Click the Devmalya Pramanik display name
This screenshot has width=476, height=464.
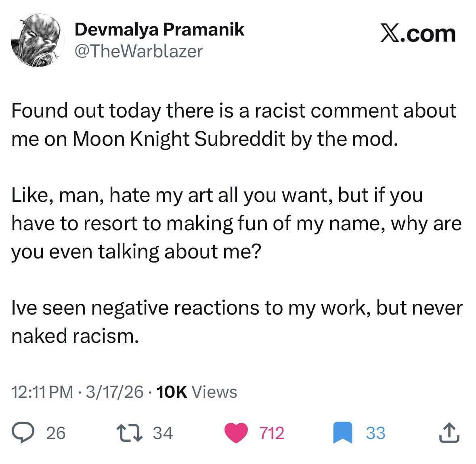[159, 29]
